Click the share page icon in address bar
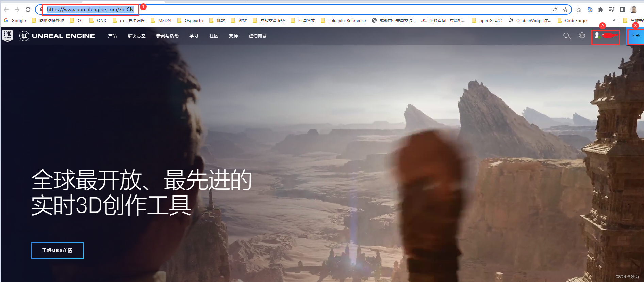644x282 pixels. coord(555,10)
